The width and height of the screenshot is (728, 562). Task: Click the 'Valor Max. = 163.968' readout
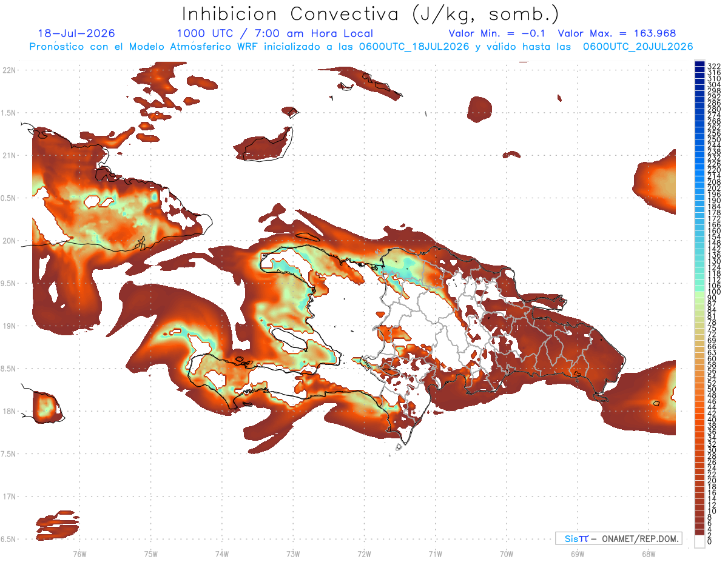pos(616,33)
